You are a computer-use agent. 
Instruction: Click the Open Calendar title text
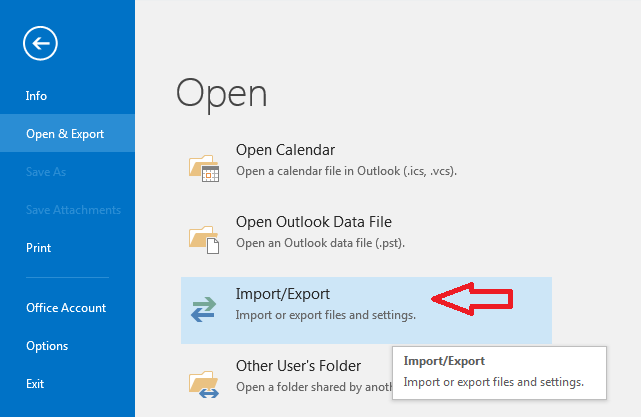point(285,150)
